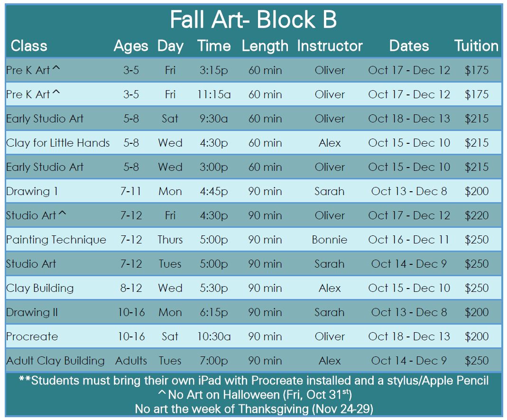Select the Instructor column header
The image size is (507, 420).
(x=330, y=46)
